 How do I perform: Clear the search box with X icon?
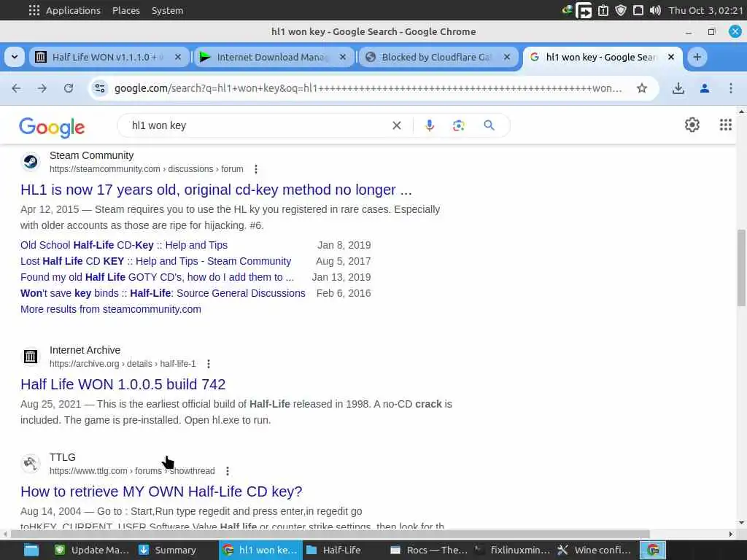tap(396, 125)
